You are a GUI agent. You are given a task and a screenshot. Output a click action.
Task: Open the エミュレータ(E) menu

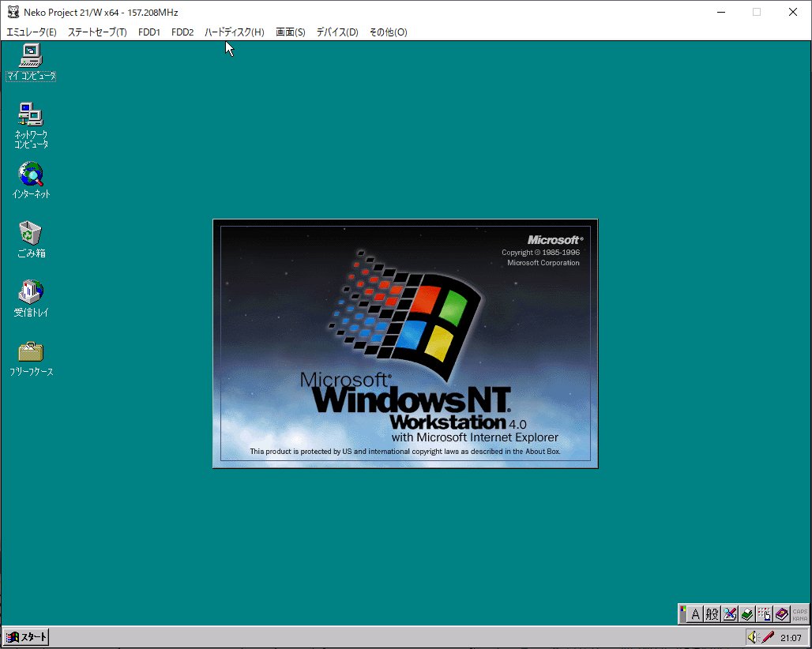click(x=32, y=32)
